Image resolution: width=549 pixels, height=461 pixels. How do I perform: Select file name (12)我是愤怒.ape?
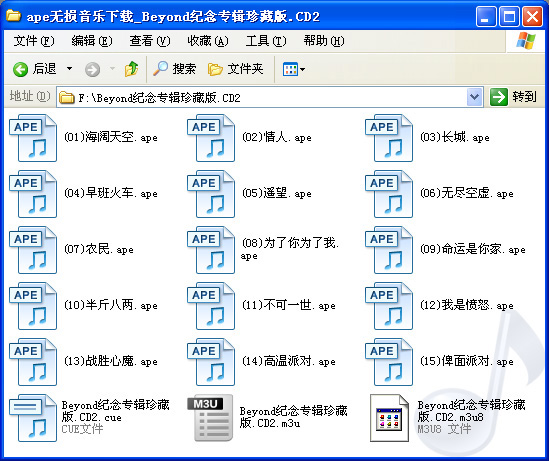pos(467,305)
